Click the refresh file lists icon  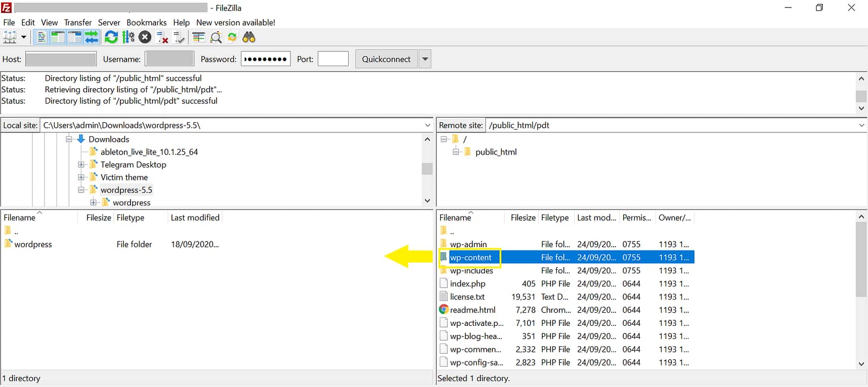tap(111, 37)
